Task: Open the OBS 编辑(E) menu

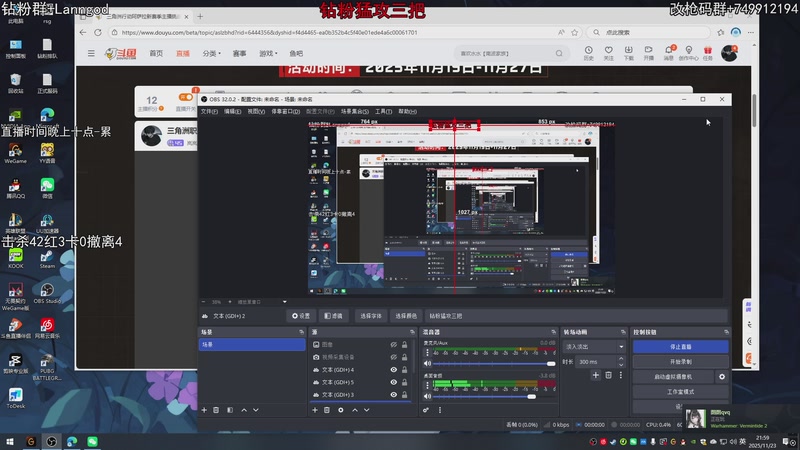Action: [233, 111]
